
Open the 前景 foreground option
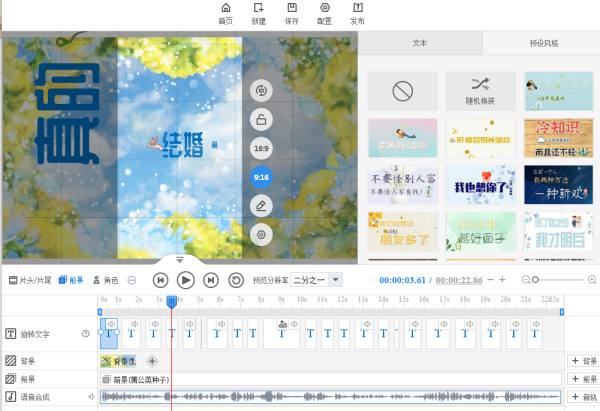click(71, 280)
